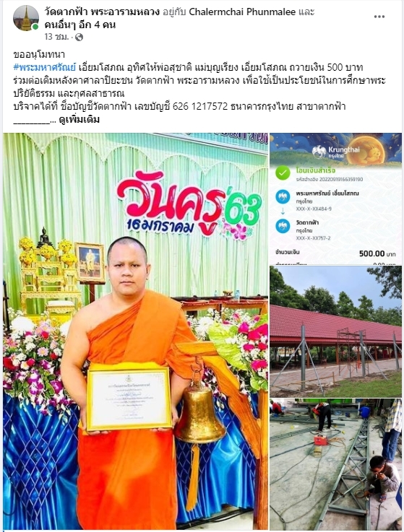Open the monk holding certificate photo

click(x=136, y=331)
